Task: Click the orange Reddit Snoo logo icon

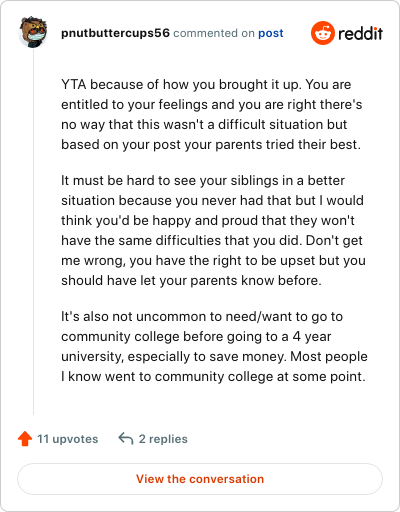Action: (323, 33)
